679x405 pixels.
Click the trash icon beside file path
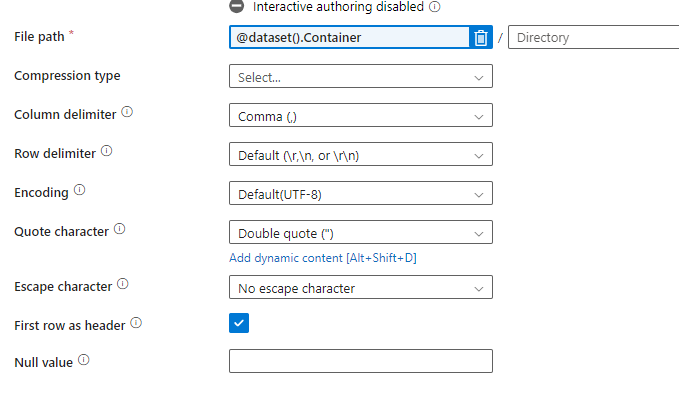click(x=481, y=38)
